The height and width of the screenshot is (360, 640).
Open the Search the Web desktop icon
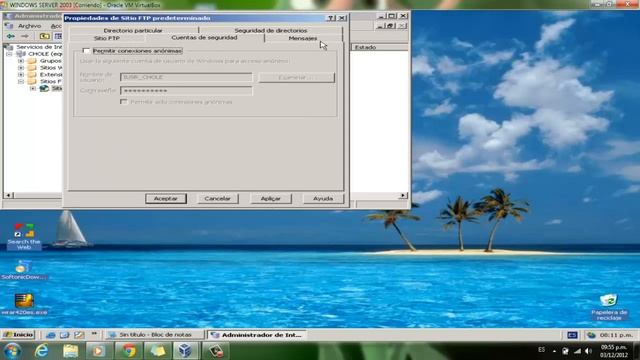pyautogui.click(x=24, y=236)
